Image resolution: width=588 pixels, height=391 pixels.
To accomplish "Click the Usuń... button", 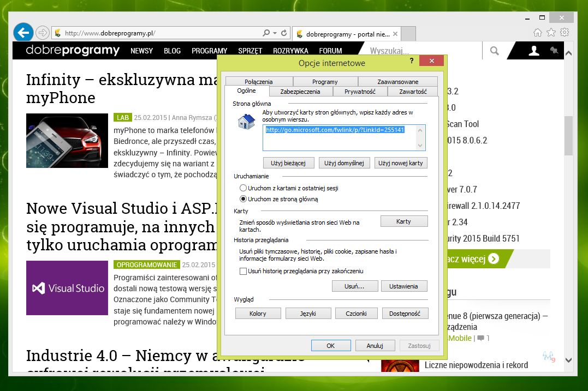I will pyautogui.click(x=354, y=286).
